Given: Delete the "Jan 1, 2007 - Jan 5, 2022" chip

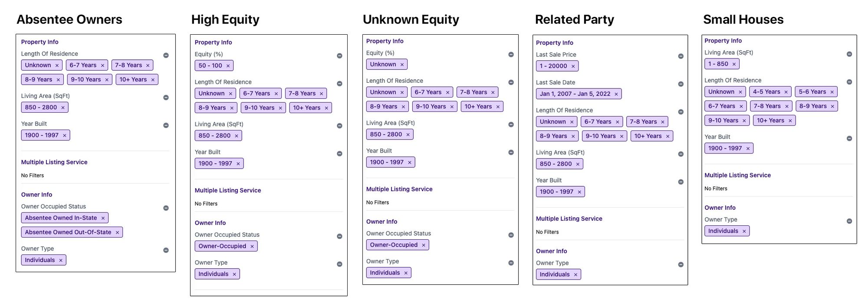Looking at the screenshot, I should (616, 94).
